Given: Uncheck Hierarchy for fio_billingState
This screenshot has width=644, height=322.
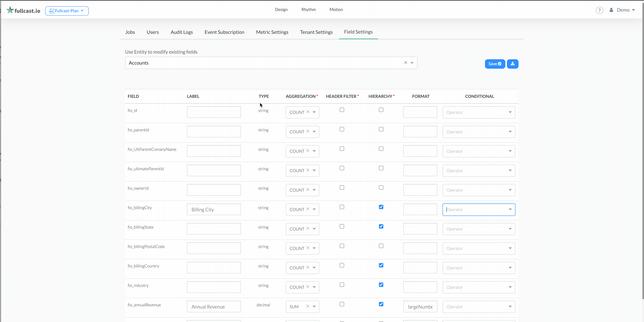Looking at the screenshot, I should pos(381,226).
